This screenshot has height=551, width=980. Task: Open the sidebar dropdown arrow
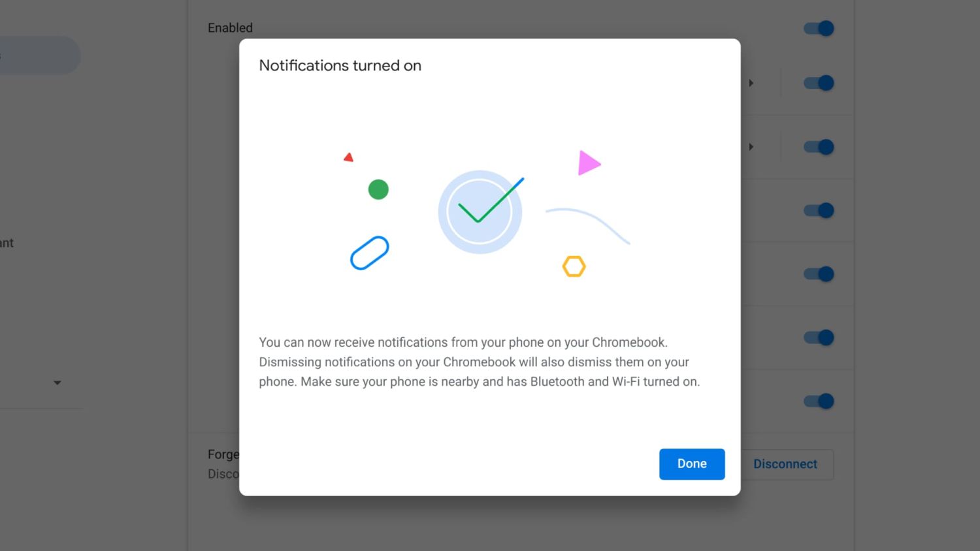(x=57, y=383)
